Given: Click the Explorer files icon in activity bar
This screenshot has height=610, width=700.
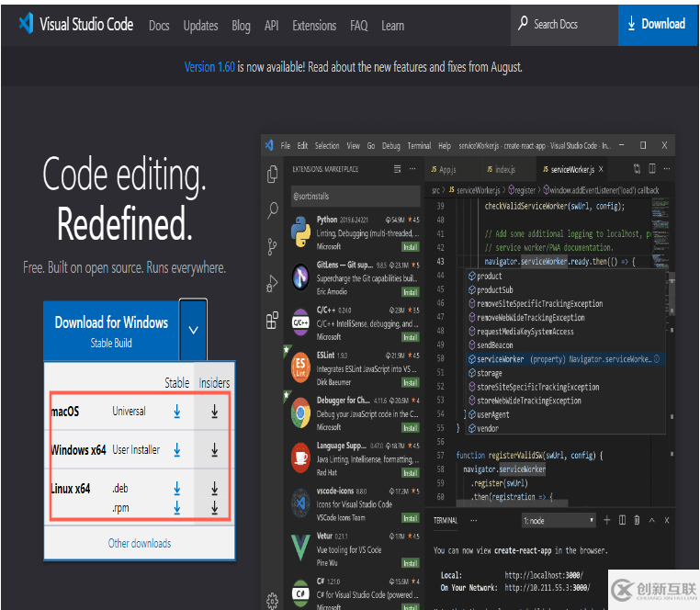Looking at the screenshot, I should [x=272, y=174].
